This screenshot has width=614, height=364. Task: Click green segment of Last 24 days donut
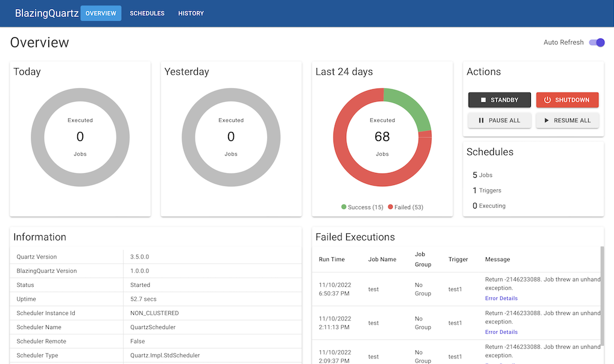tap(411, 105)
